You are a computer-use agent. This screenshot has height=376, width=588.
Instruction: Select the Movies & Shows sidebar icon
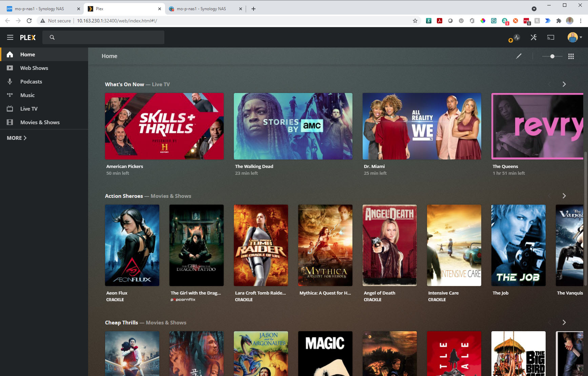coord(10,122)
